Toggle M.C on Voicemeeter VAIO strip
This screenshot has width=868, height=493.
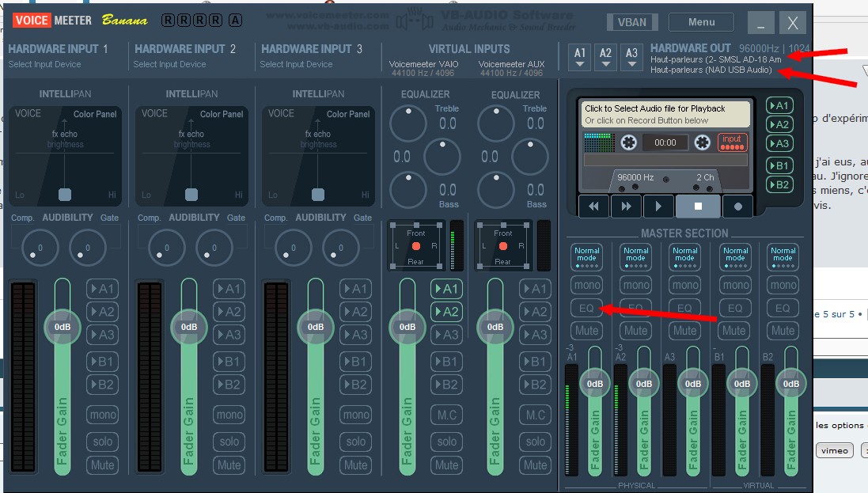[447, 415]
